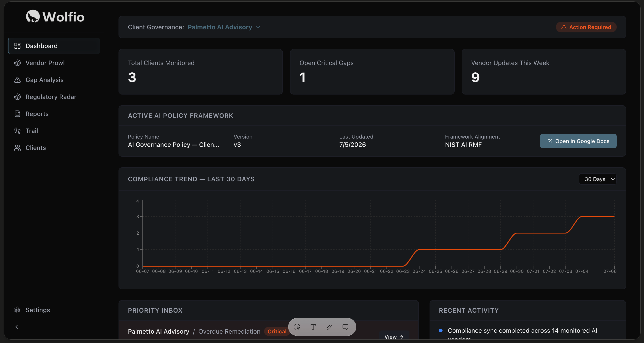Collapse the sidebar with the left chevron
Screen dimensions: 644x343
[x=17, y=327]
